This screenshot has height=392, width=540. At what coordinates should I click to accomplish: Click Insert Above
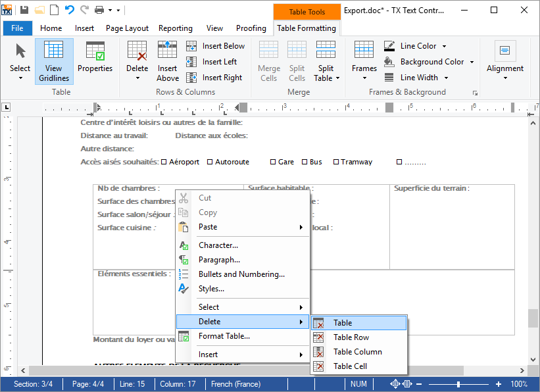click(167, 62)
